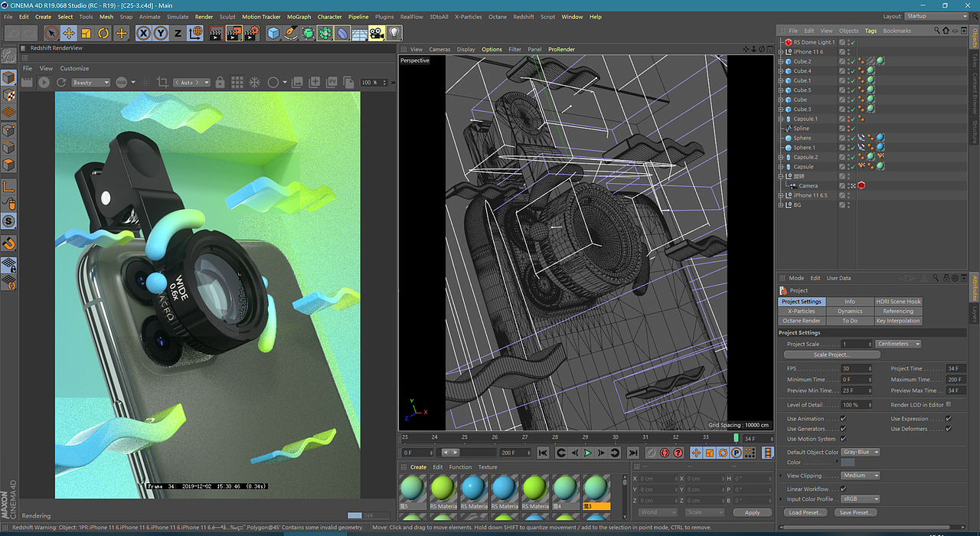Click the Load Preset... button
Screen dimensions: 980x536
coord(805,512)
